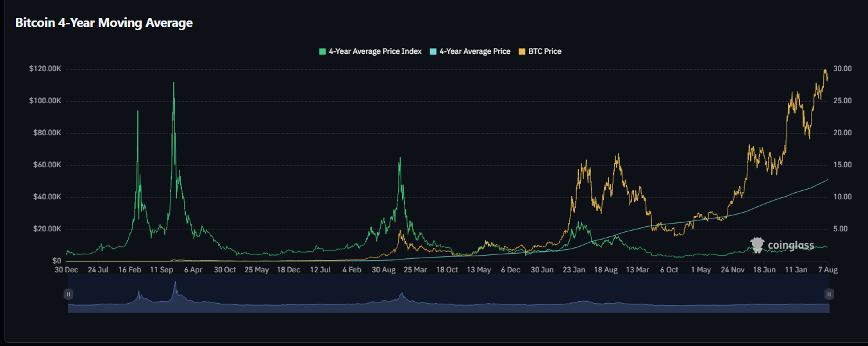Click the Bitcoin 4-Year Moving Average title
Image resolution: width=868 pixels, height=346 pixels.
104,23
